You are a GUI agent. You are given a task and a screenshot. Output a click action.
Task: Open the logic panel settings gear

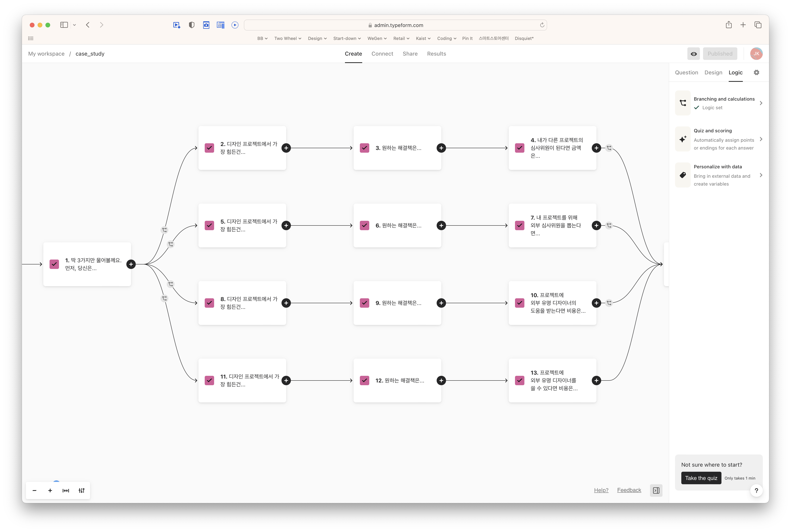[x=756, y=72]
